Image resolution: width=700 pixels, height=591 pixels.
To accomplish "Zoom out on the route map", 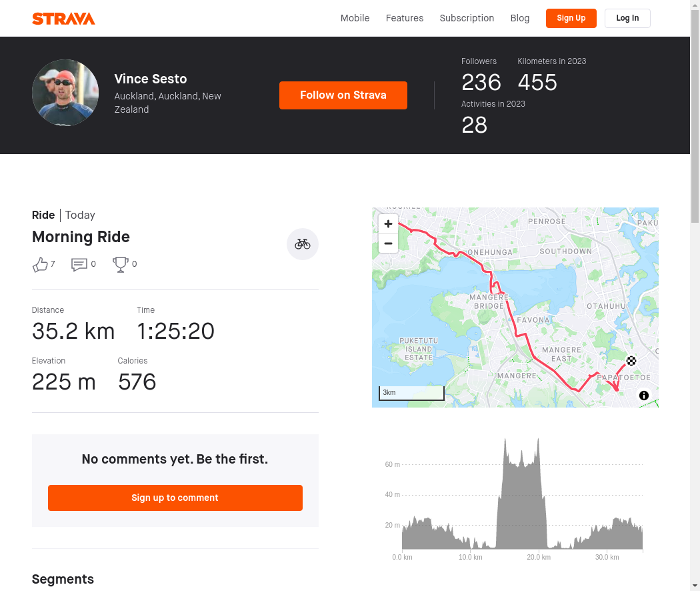I will click(389, 243).
